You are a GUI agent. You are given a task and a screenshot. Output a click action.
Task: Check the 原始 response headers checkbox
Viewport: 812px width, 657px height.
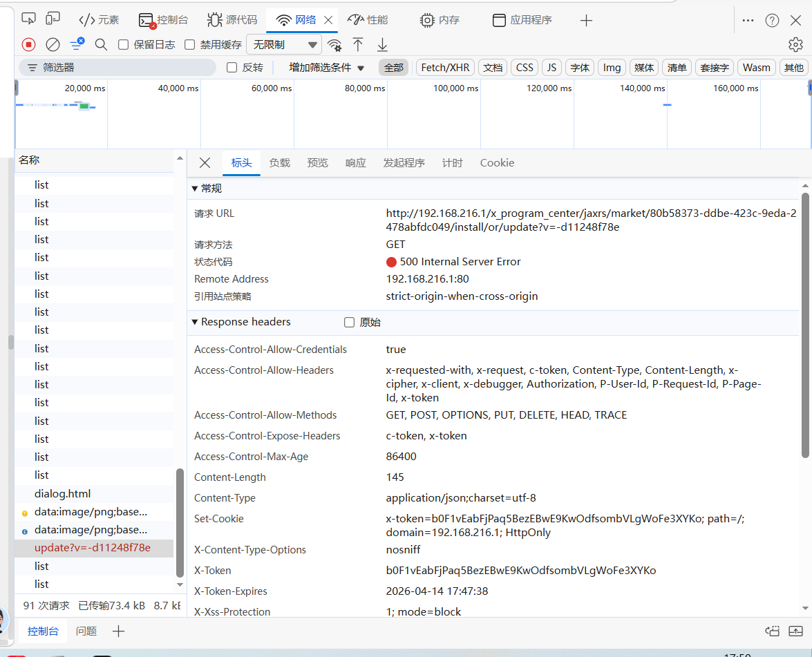pyautogui.click(x=350, y=323)
